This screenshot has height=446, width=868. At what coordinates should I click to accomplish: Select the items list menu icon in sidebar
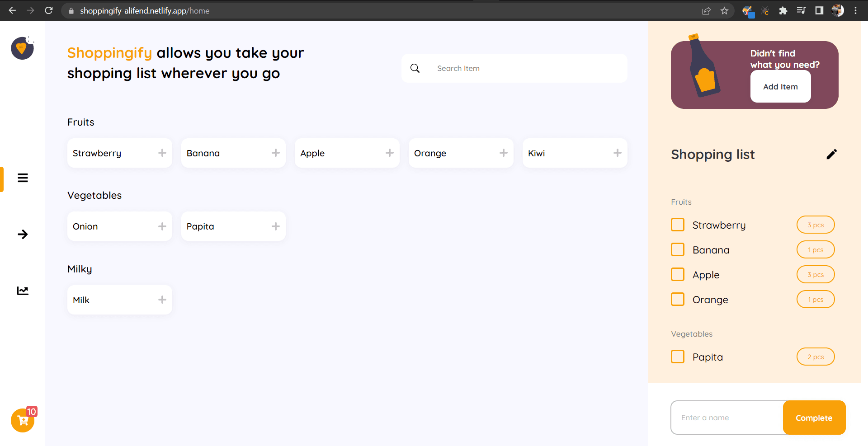23,178
